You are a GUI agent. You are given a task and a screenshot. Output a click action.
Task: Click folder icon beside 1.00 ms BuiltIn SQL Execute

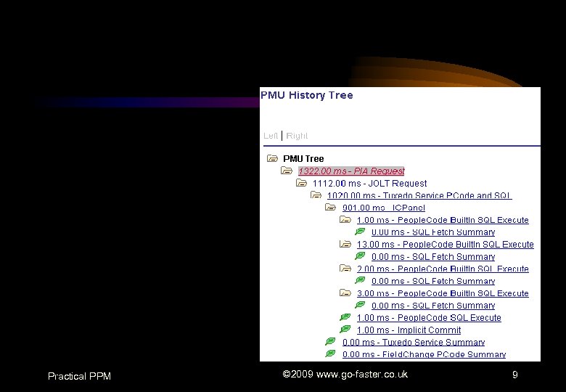345,219
